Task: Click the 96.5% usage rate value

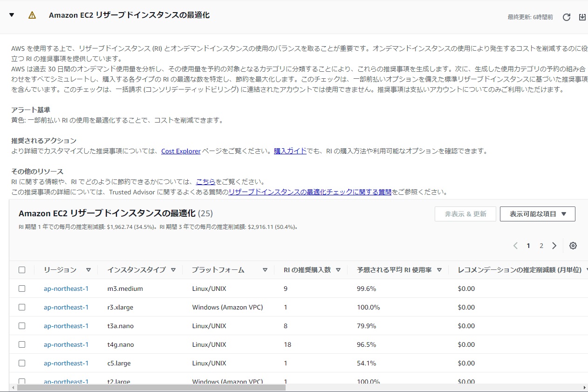Action: (366, 344)
